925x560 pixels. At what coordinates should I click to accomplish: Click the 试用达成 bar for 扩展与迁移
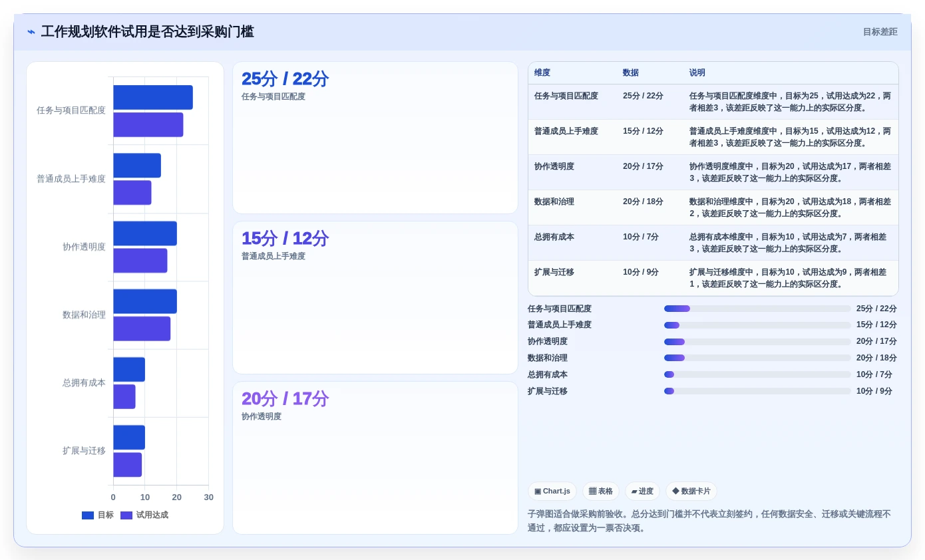[128, 465]
